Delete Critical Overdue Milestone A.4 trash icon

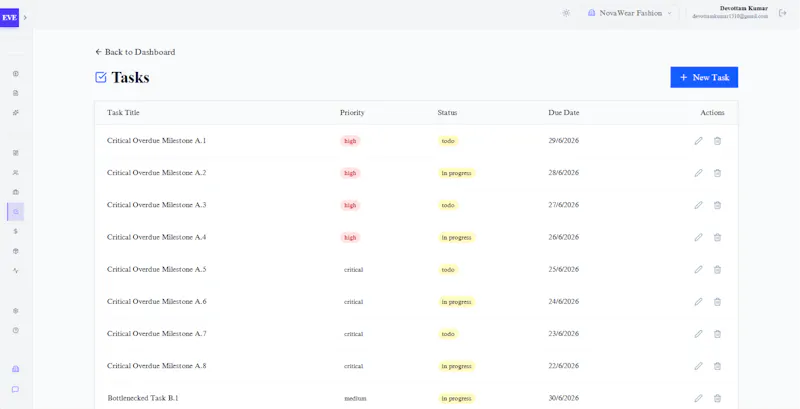click(717, 237)
